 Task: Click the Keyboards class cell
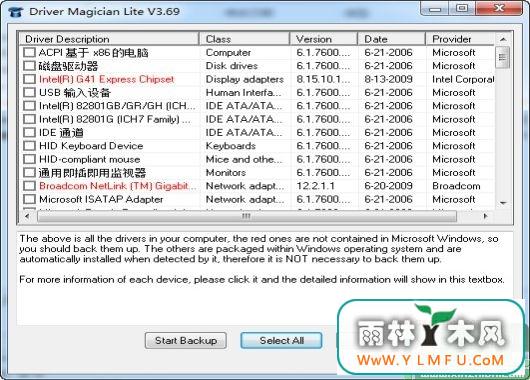tap(231, 146)
